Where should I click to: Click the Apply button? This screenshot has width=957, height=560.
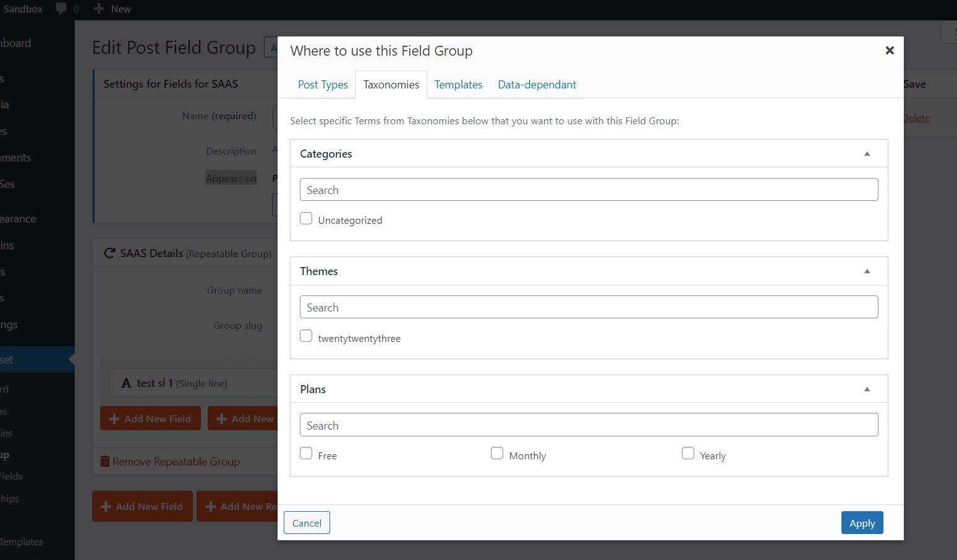[x=862, y=522]
